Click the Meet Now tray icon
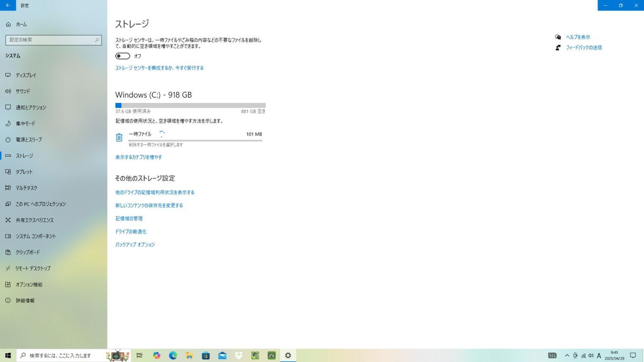 pos(575,356)
